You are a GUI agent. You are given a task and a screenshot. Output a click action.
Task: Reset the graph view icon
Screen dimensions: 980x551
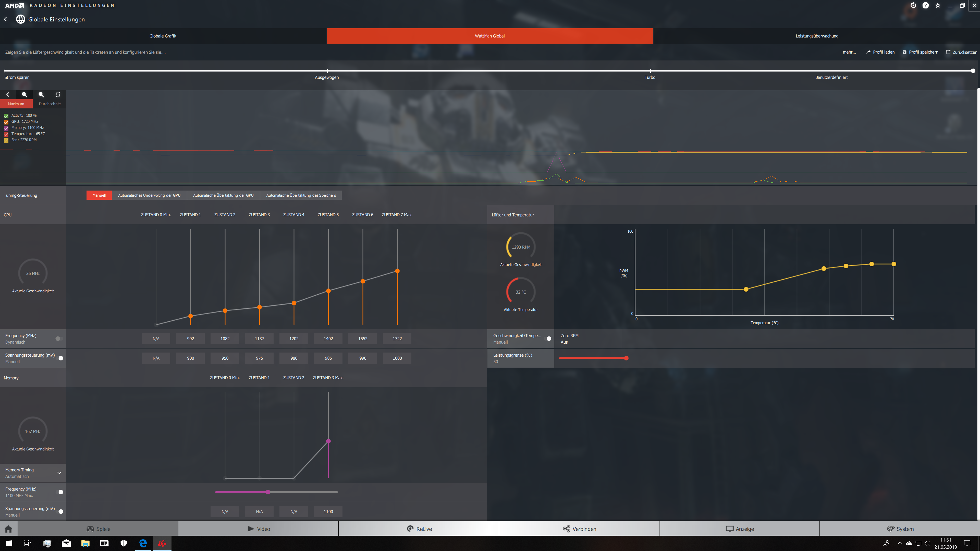[58, 94]
